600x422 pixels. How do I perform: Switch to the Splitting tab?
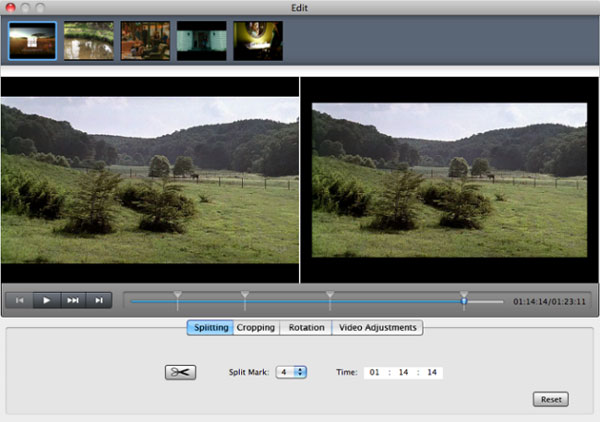click(x=210, y=327)
